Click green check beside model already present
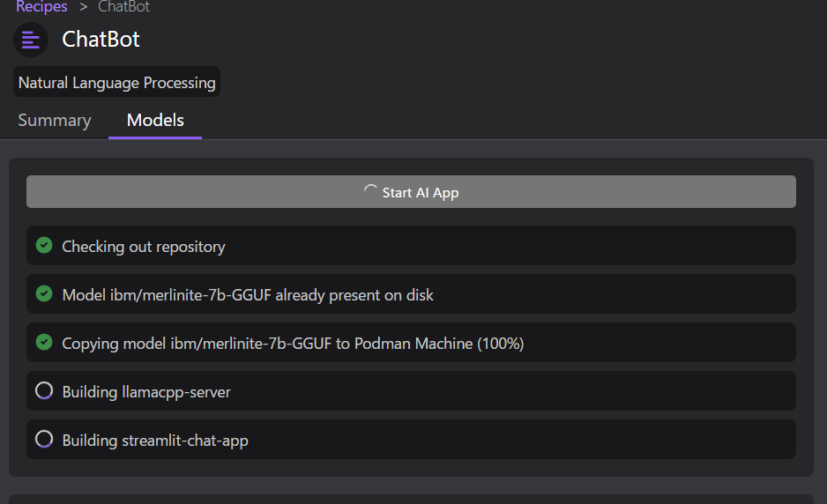 44,293
